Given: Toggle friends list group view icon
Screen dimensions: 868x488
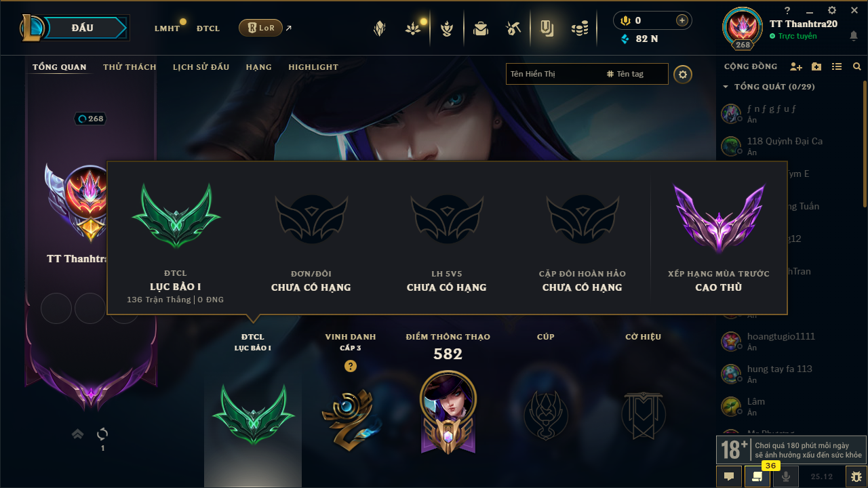Looking at the screenshot, I should click(x=837, y=66).
